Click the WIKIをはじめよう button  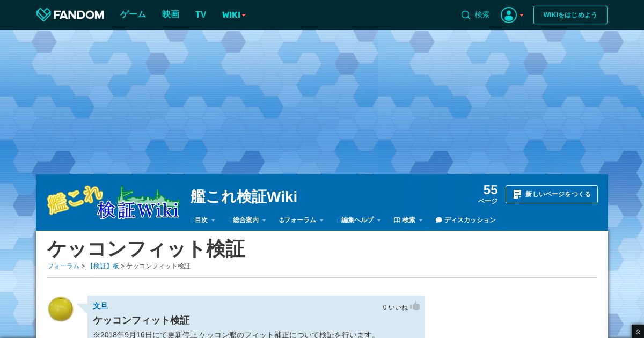(x=570, y=15)
